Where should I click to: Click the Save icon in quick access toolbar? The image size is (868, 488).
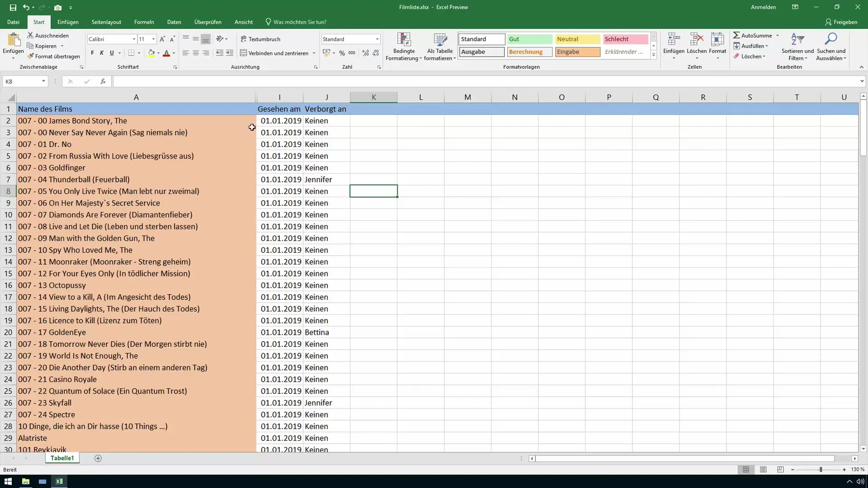coord(13,7)
